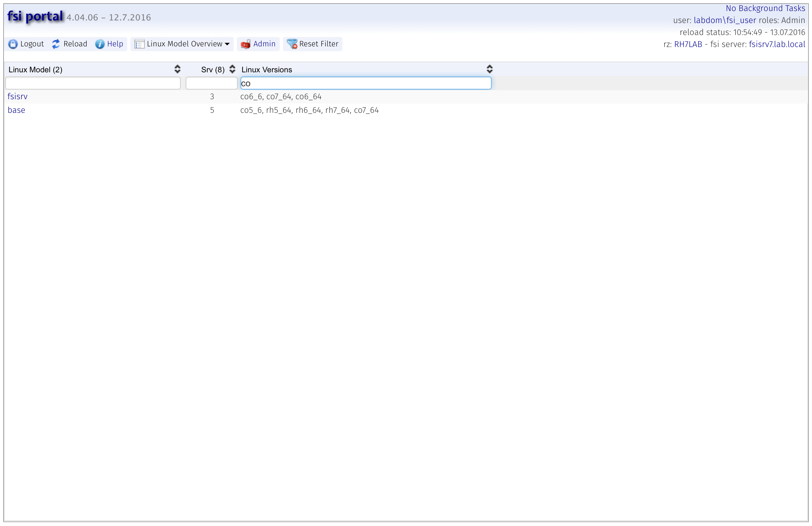This screenshot has height=526, width=812.
Task: Click the Admin toolbox icon
Action: [x=246, y=44]
